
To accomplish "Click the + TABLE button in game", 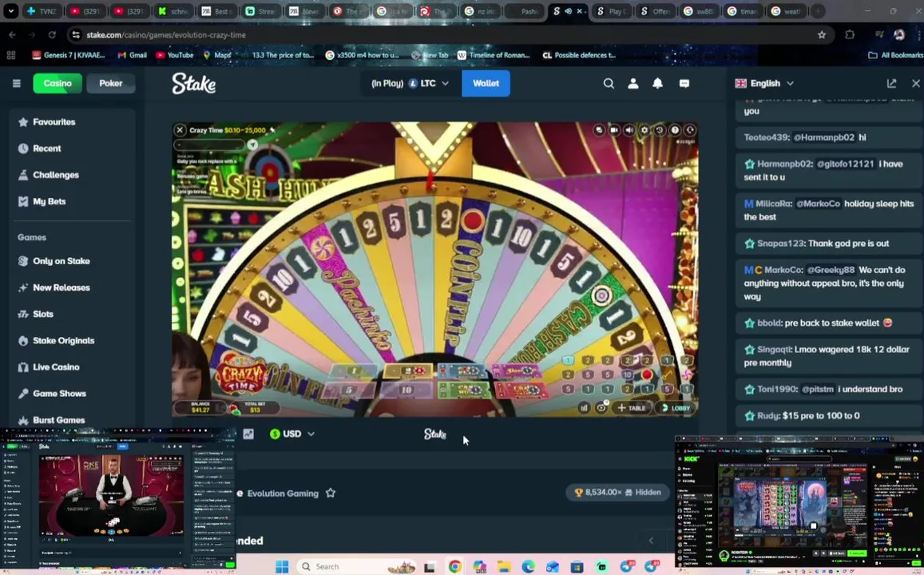I will (x=631, y=407).
